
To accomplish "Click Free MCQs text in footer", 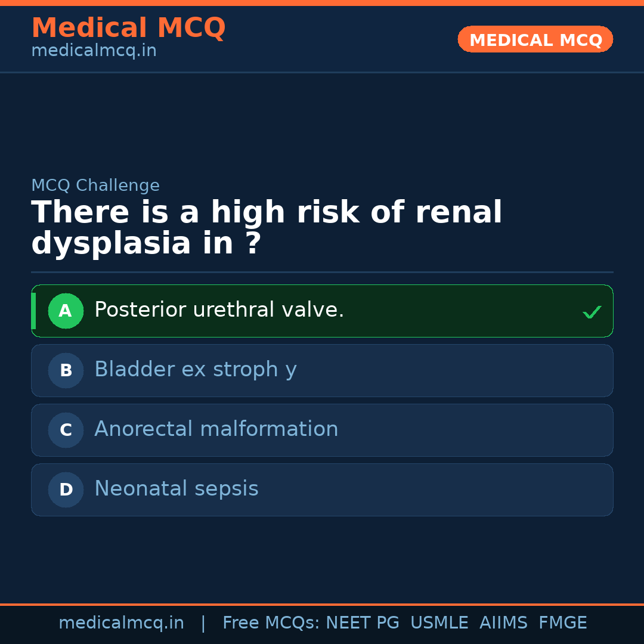I will pyautogui.click(x=271, y=623).
